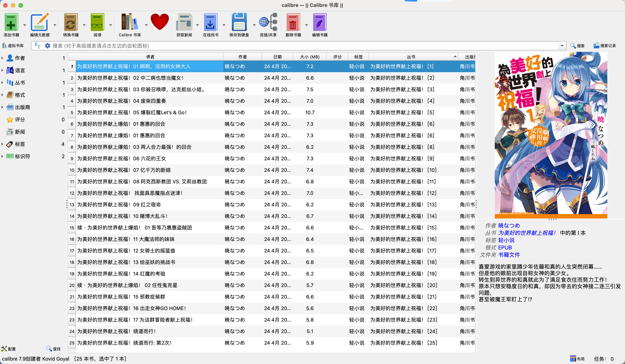Open series link 为美好的世界献上祝福！
Image resolution: width=625 pixels, height=364 pixels.
(527, 233)
